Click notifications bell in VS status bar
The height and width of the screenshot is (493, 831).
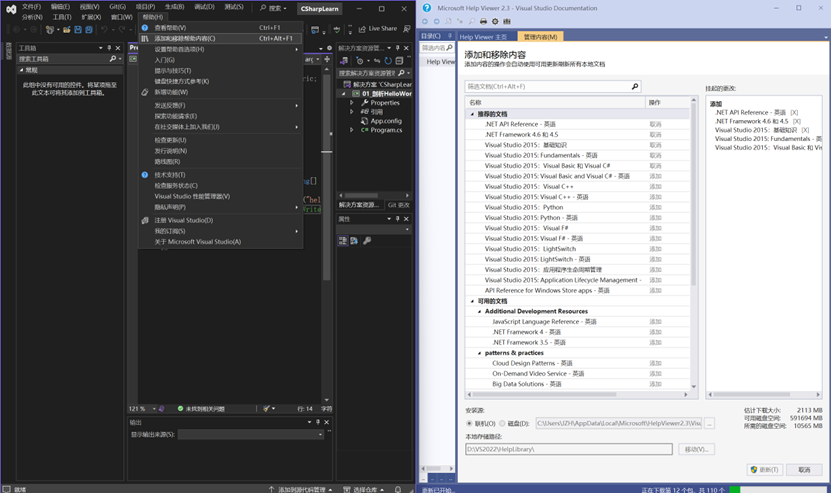397,489
